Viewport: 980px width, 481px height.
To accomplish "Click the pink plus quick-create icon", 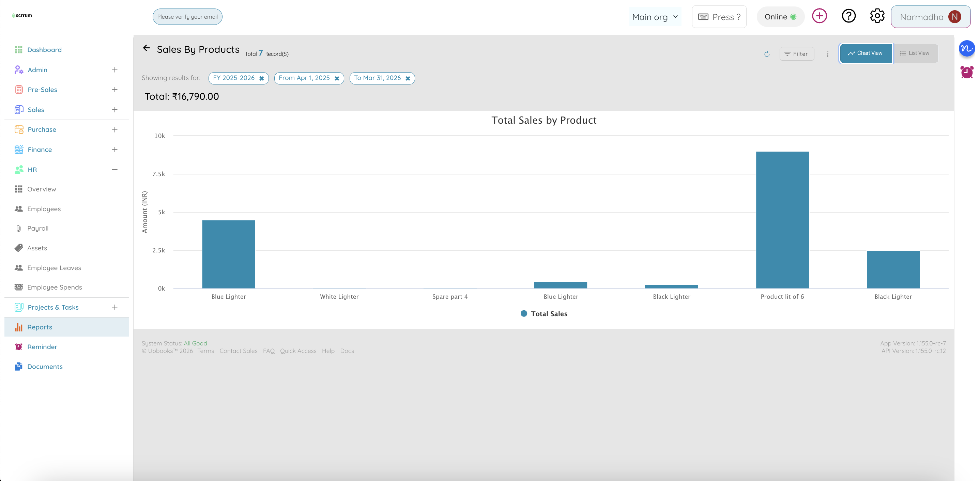I will (x=820, y=16).
